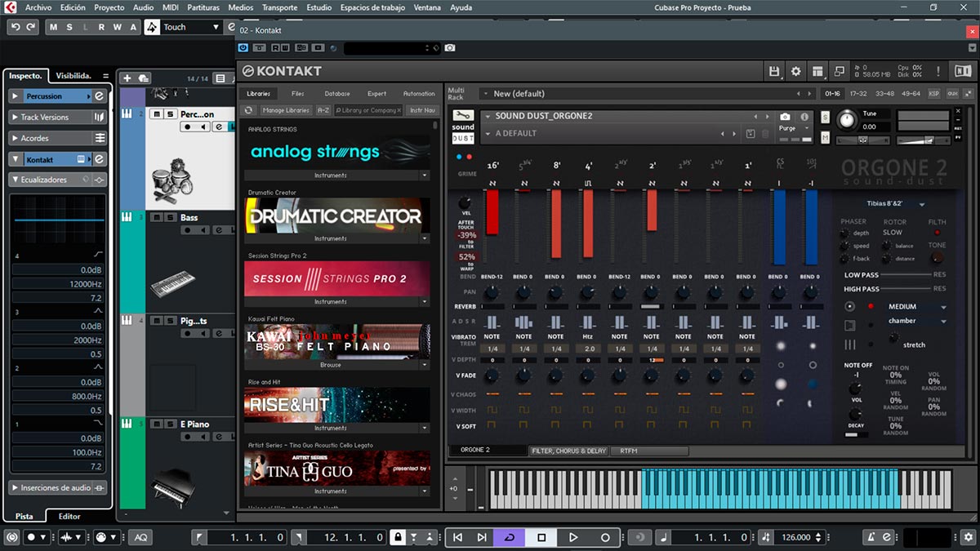Click the plugin window camera snapshot icon
The image size is (980, 551).
coord(450,48)
